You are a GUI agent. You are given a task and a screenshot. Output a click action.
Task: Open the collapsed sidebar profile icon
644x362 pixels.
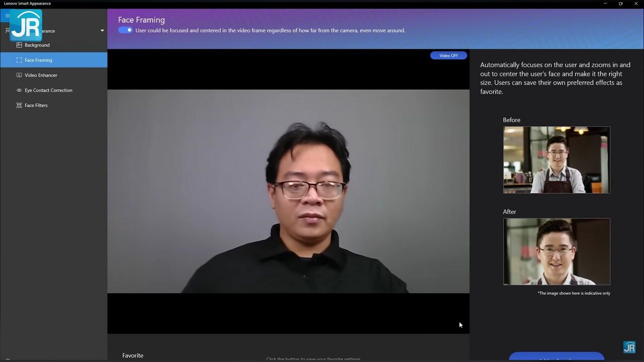tap(7, 30)
